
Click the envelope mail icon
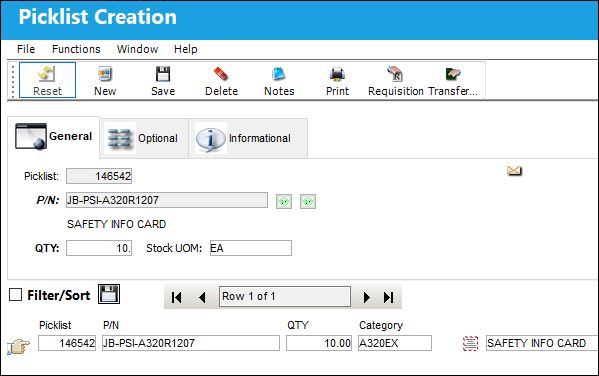514,170
